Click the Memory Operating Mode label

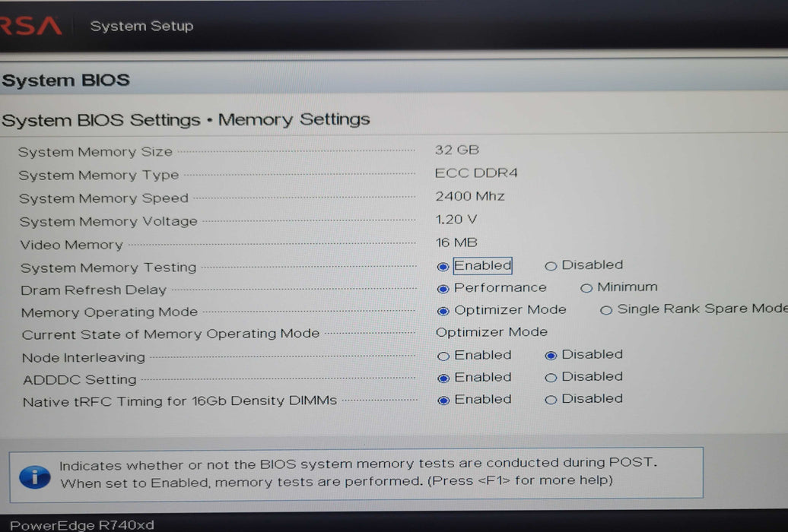110,312
